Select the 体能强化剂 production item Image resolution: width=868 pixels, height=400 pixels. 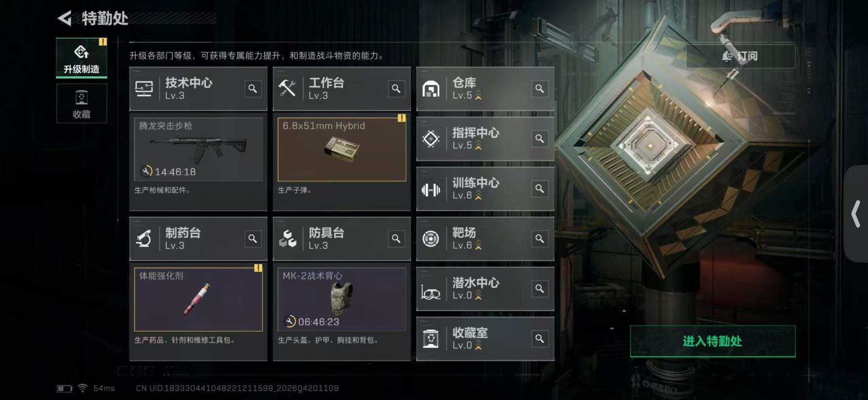point(198,299)
